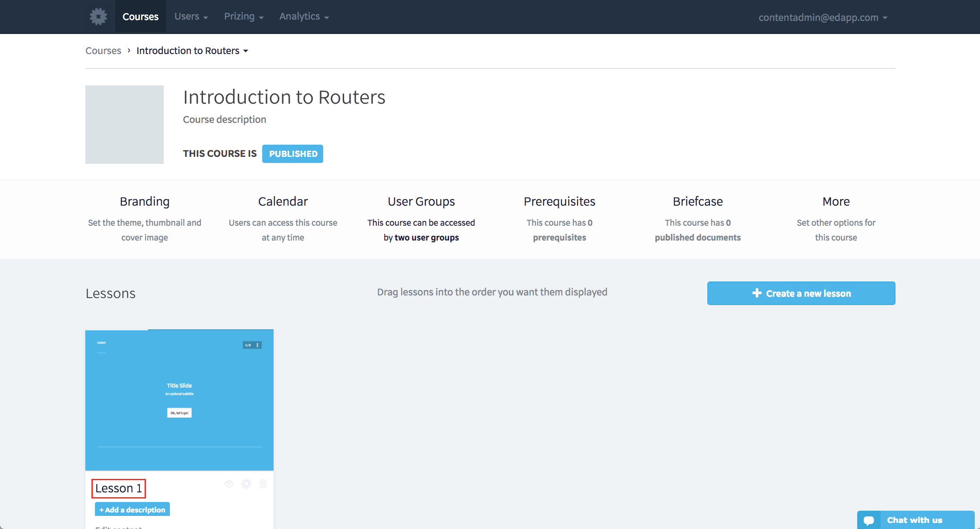This screenshot has height=529, width=980.
Task: Open the Analytics dropdown
Action: 304,17
